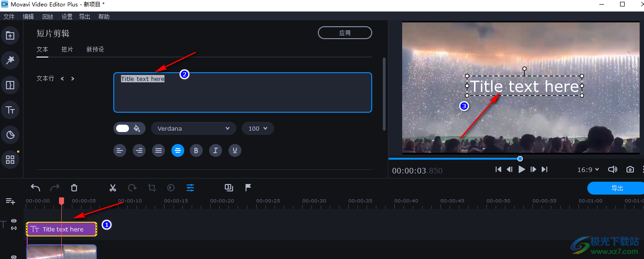The image size is (644, 259).
Task: Open the 16:9 aspect ratio dropdown
Action: point(588,169)
